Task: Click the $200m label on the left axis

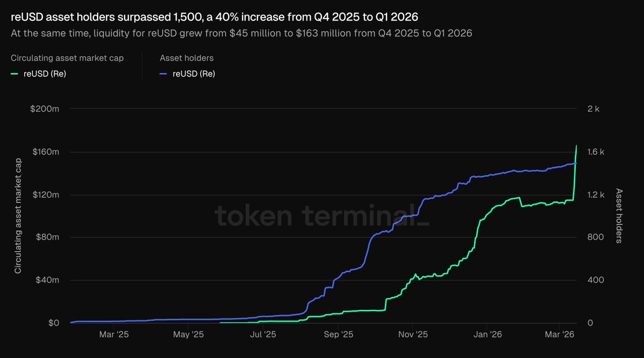Action: (46, 109)
